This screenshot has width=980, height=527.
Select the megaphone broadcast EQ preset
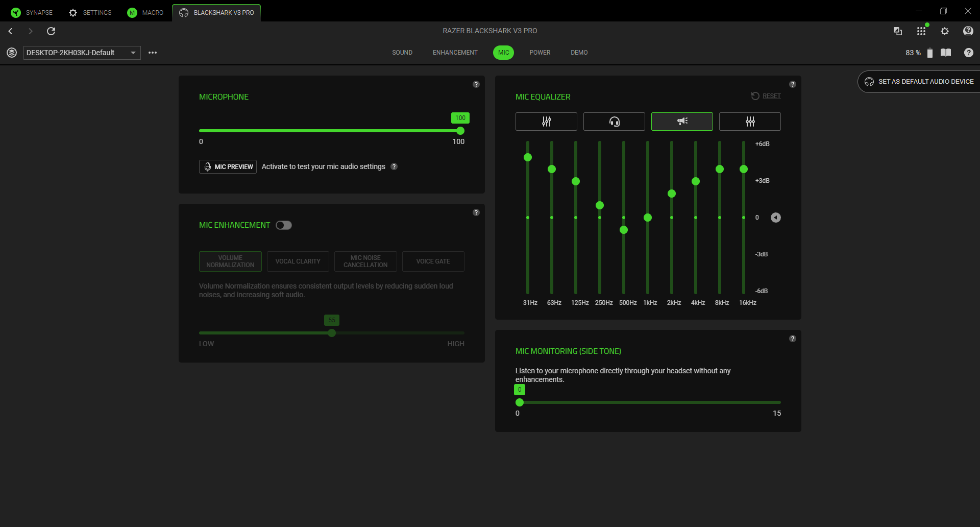click(x=682, y=122)
